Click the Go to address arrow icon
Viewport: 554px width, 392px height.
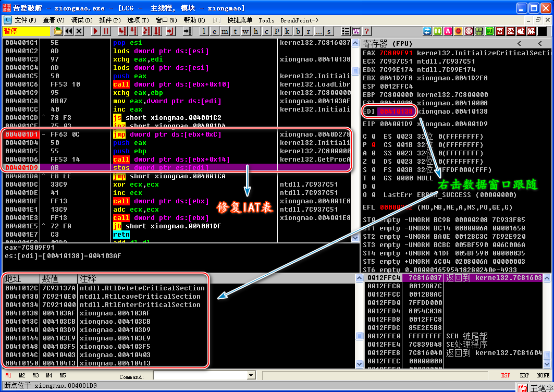(187, 31)
